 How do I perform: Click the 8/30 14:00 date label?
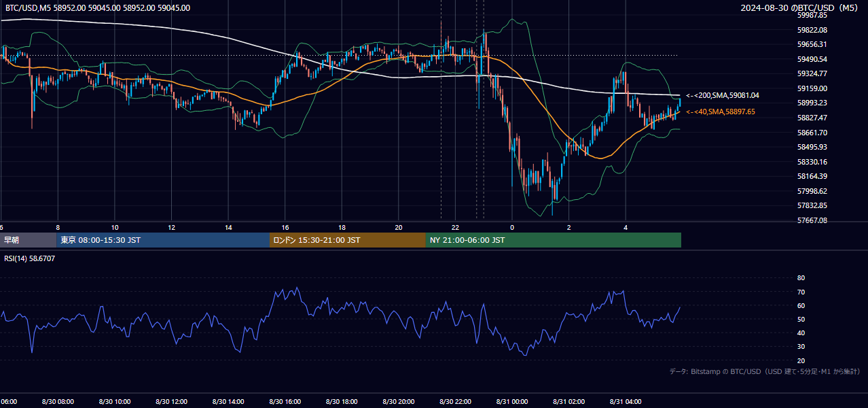coord(228,402)
